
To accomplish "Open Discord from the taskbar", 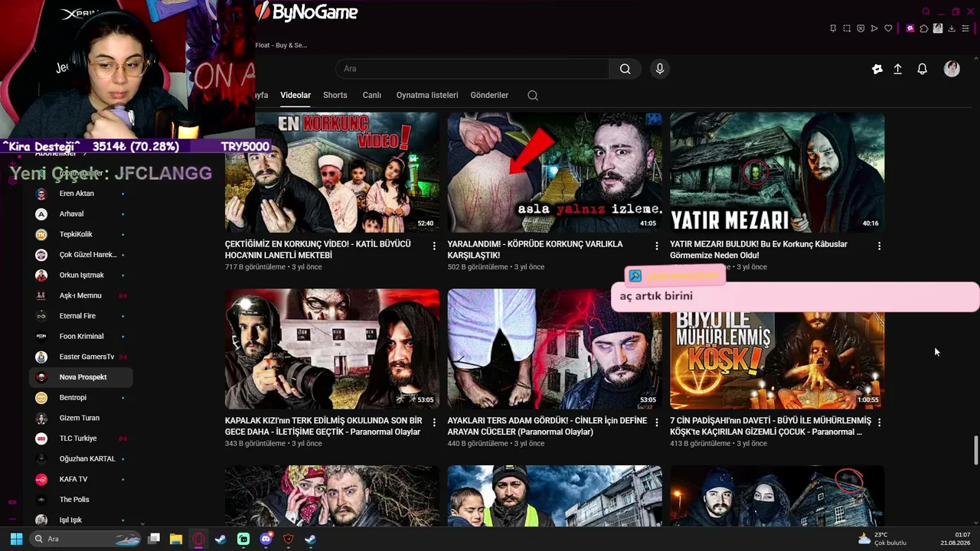I will click(x=266, y=539).
